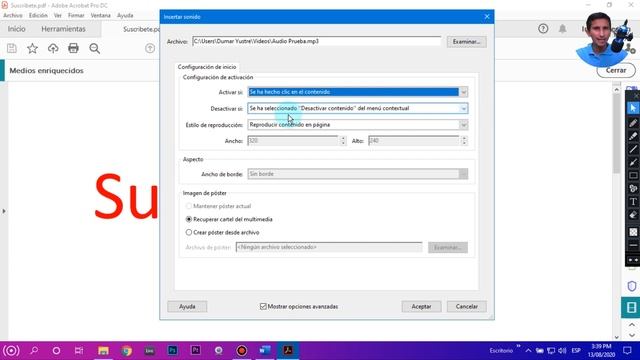Viewport: 640px width, 360px height.
Task: Click the Archivo file path field
Action: [x=316, y=41]
